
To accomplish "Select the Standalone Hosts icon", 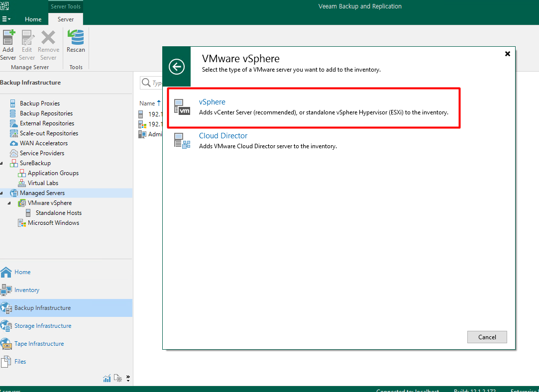I will pos(28,213).
